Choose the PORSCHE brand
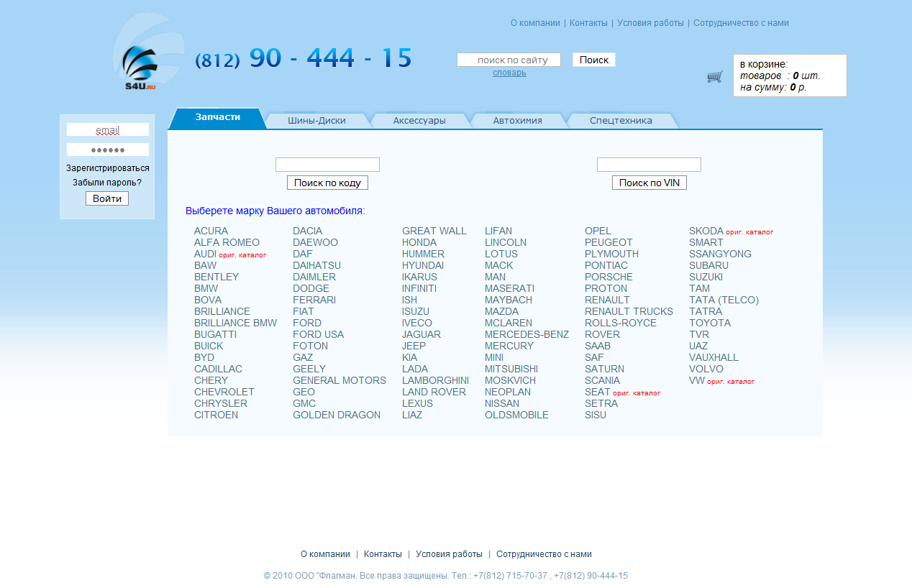 [x=608, y=277]
